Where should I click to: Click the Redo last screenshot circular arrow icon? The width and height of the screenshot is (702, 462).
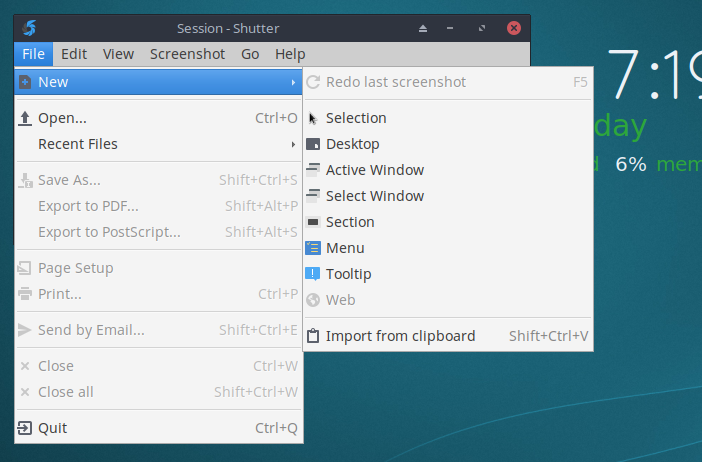[313, 82]
